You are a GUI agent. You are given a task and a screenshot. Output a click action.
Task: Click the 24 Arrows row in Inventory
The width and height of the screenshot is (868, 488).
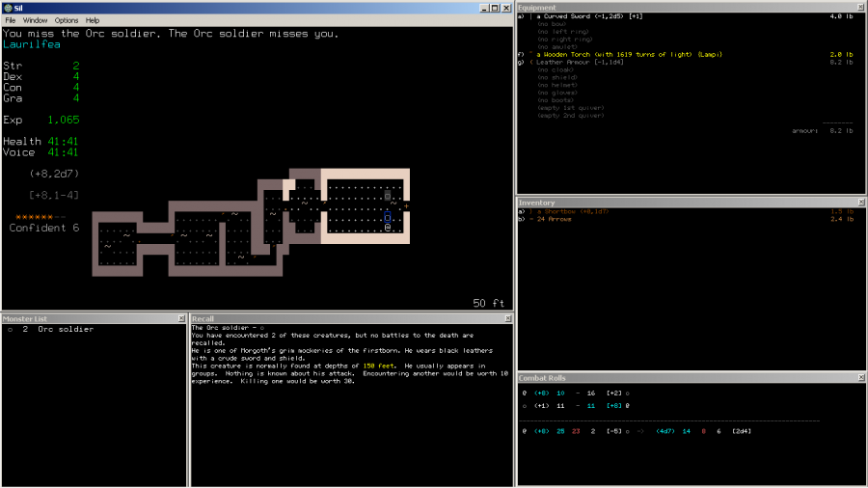(x=686, y=220)
